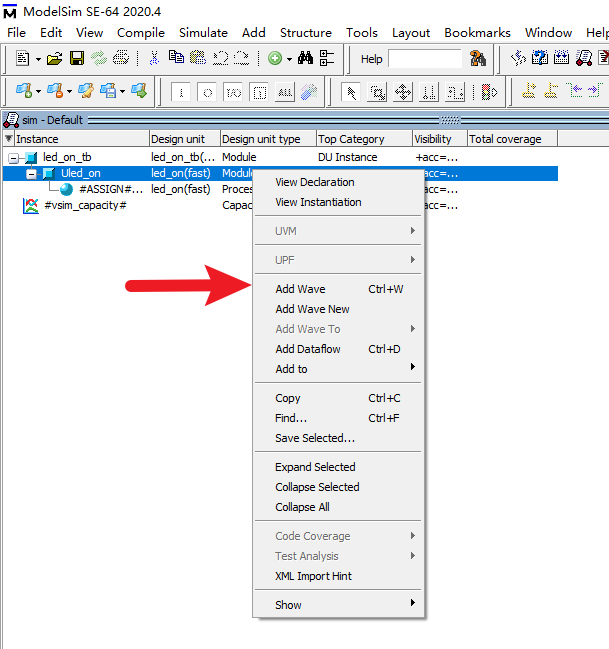The image size is (609, 649).
Task: Click the Collapse All tree icon
Action: pos(327,58)
